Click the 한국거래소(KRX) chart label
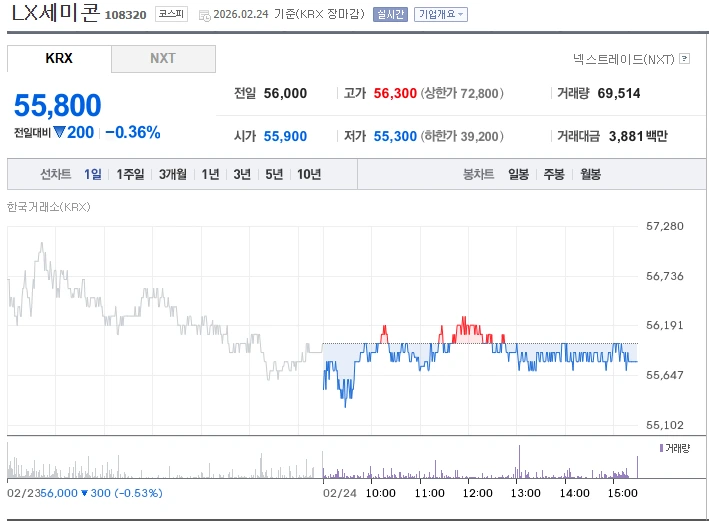Image resolution: width=709 pixels, height=521 pixels. tap(49, 207)
